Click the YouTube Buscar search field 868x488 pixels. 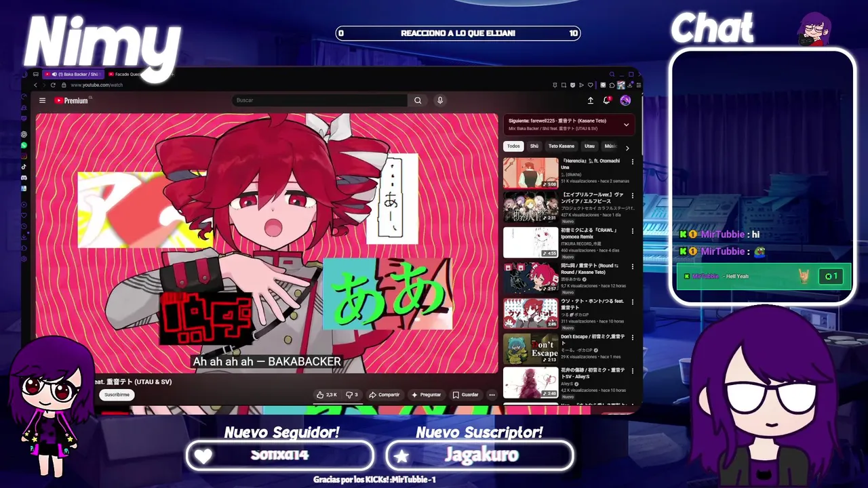tap(320, 100)
